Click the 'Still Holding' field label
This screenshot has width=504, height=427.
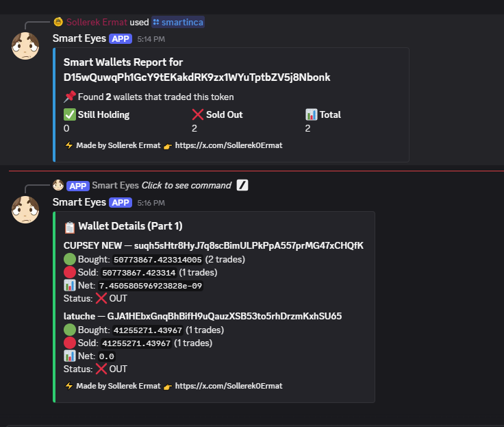coord(103,114)
